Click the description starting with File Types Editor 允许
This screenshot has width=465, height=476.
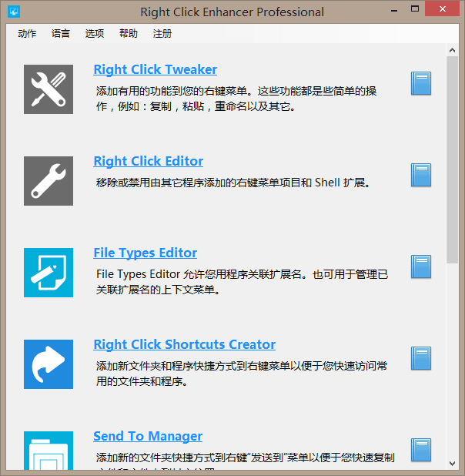242,282
